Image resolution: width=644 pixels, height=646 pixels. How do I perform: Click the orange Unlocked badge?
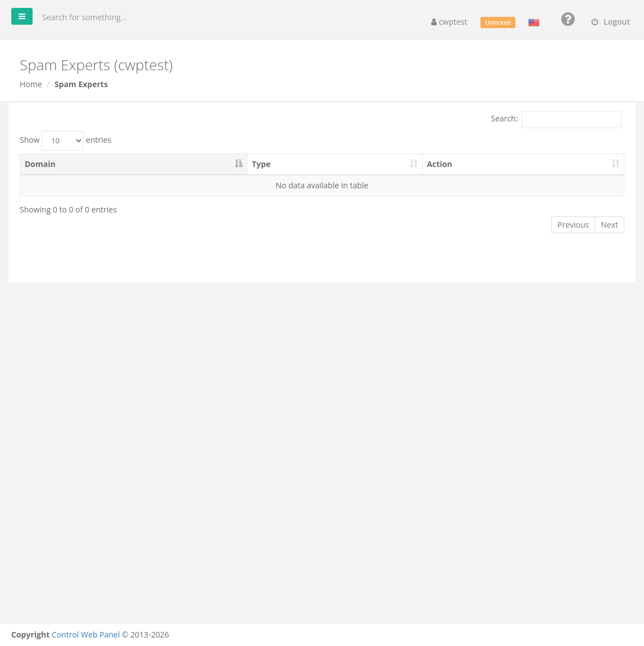pyautogui.click(x=497, y=22)
